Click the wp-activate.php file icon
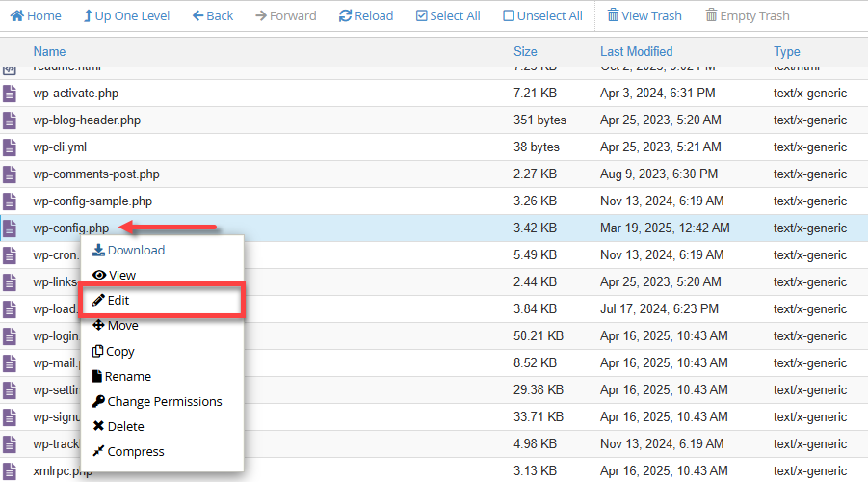868x482 pixels. tap(10, 94)
